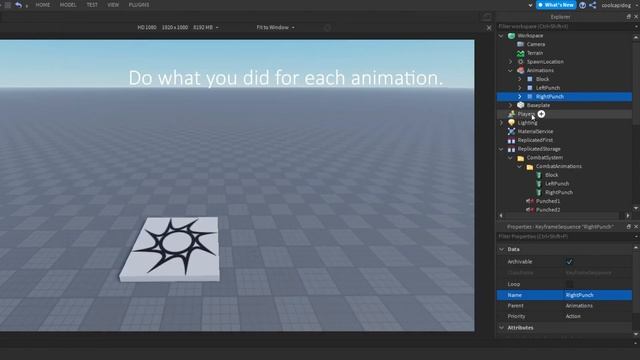Click the Camera icon in Explorer
The width and height of the screenshot is (640, 360).
pyautogui.click(x=520, y=44)
